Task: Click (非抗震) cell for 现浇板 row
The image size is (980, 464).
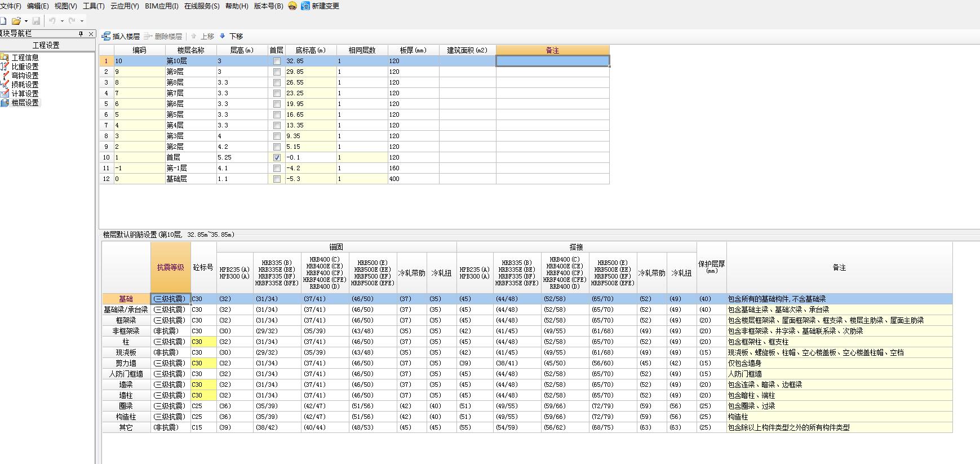Action: coord(171,352)
